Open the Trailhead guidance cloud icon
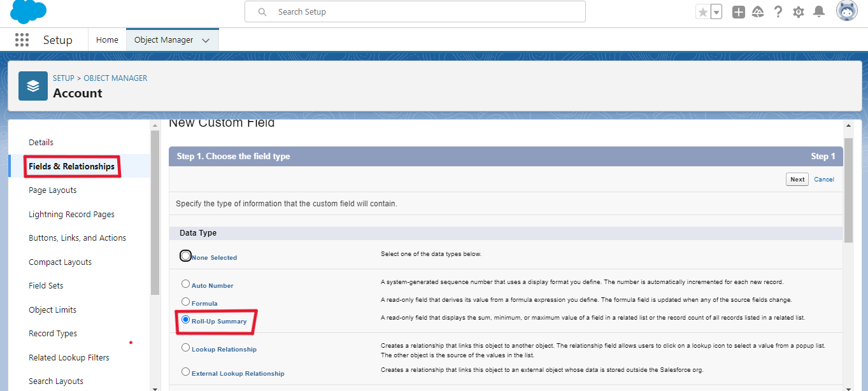The height and width of the screenshot is (391, 868). (758, 11)
